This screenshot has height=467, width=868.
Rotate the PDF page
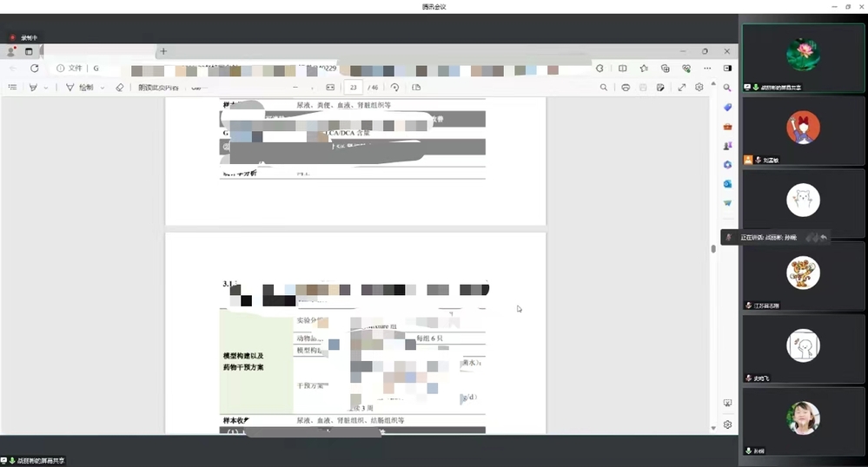click(x=395, y=88)
